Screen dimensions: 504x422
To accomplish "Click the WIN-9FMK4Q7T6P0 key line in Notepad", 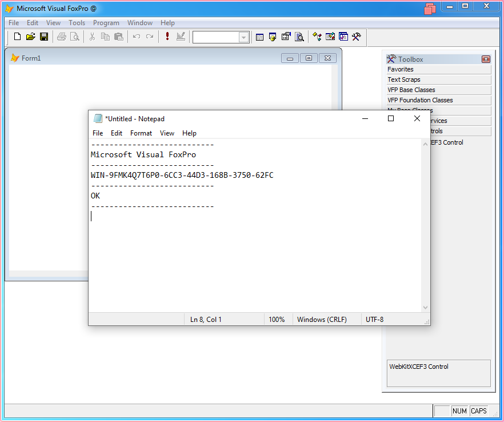I will (182, 176).
